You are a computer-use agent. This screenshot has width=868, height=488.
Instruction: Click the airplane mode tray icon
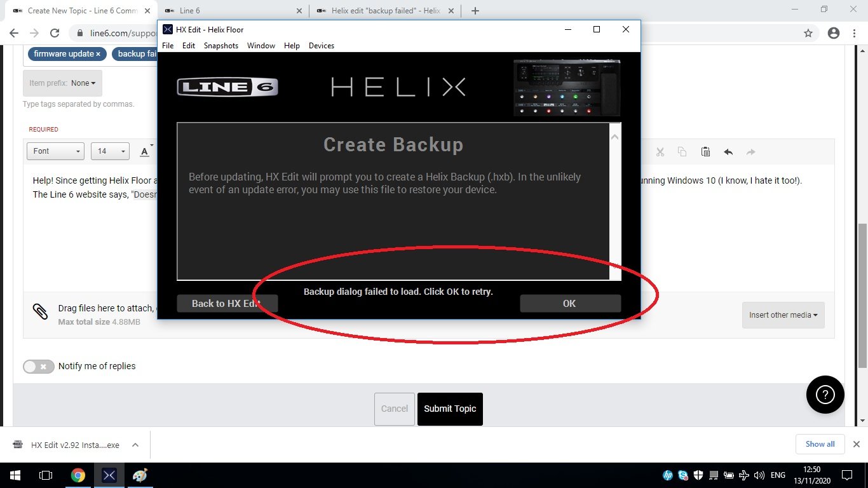[x=744, y=475]
